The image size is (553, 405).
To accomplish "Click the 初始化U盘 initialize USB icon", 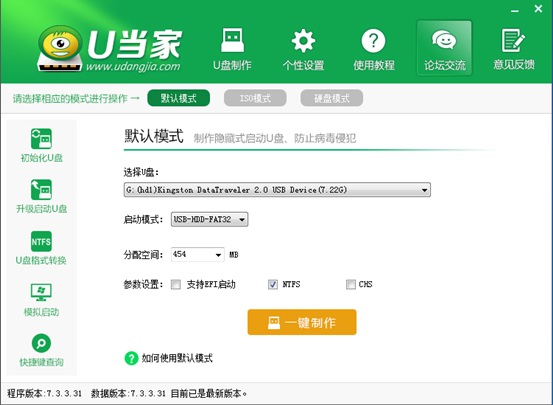I will [41, 139].
